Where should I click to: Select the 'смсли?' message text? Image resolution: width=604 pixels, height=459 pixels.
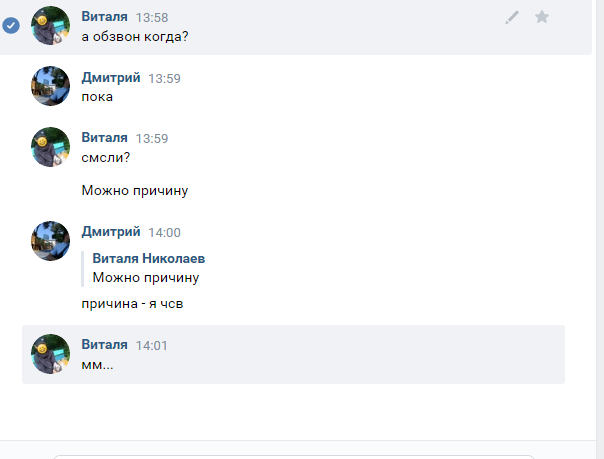(106, 157)
